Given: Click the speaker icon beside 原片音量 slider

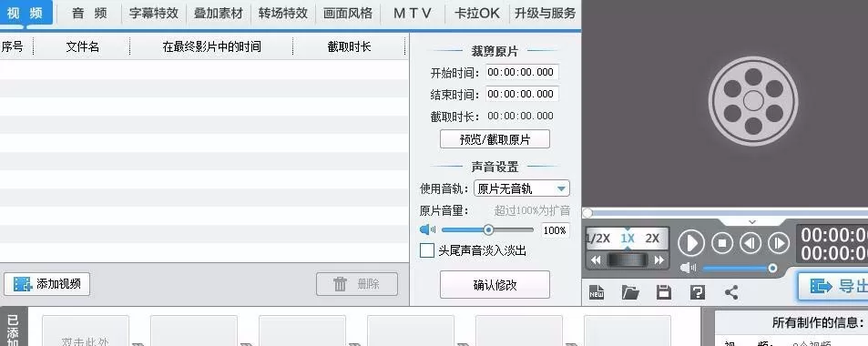Looking at the screenshot, I should click(x=427, y=229).
